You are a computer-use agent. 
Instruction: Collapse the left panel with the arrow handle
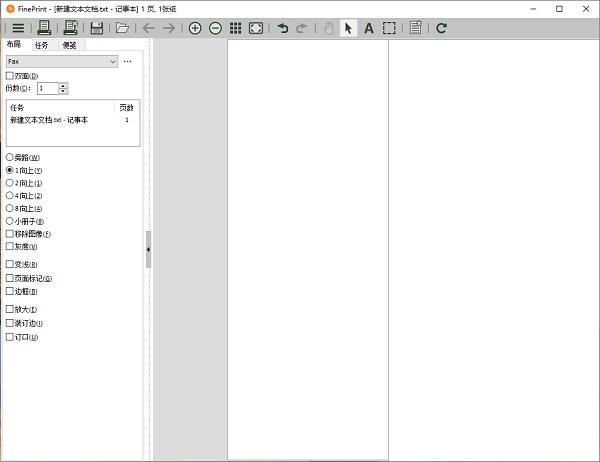149,249
